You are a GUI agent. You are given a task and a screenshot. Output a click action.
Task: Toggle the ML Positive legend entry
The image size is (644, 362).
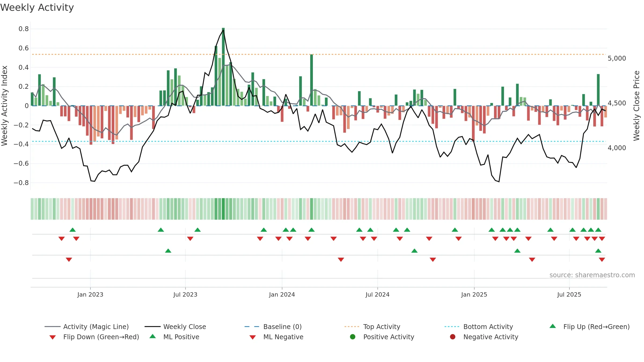click(x=174, y=337)
